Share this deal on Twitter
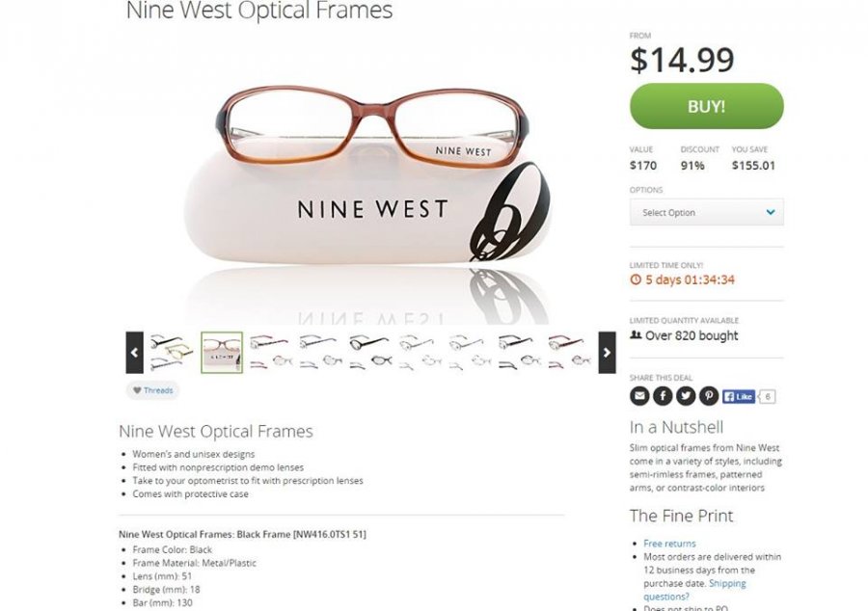This screenshot has height=611, width=868. [x=686, y=396]
